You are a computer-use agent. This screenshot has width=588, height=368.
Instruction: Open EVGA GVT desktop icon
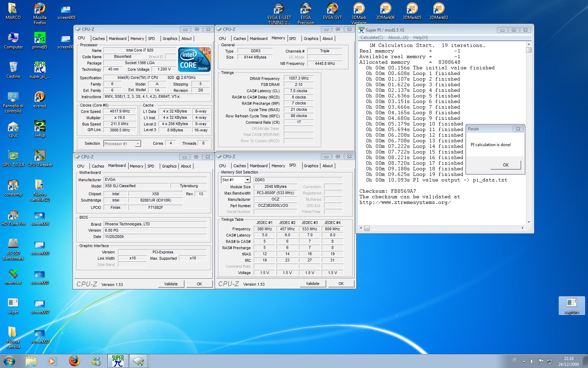pos(332,11)
